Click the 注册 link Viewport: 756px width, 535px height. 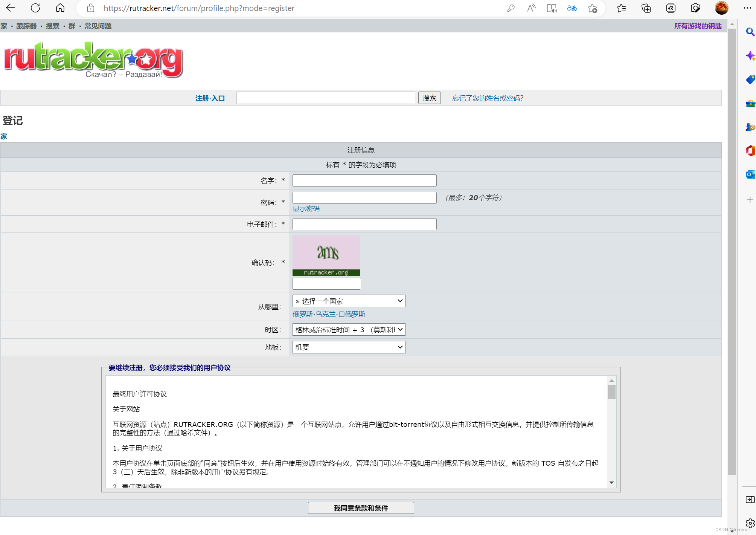[202, 98]
